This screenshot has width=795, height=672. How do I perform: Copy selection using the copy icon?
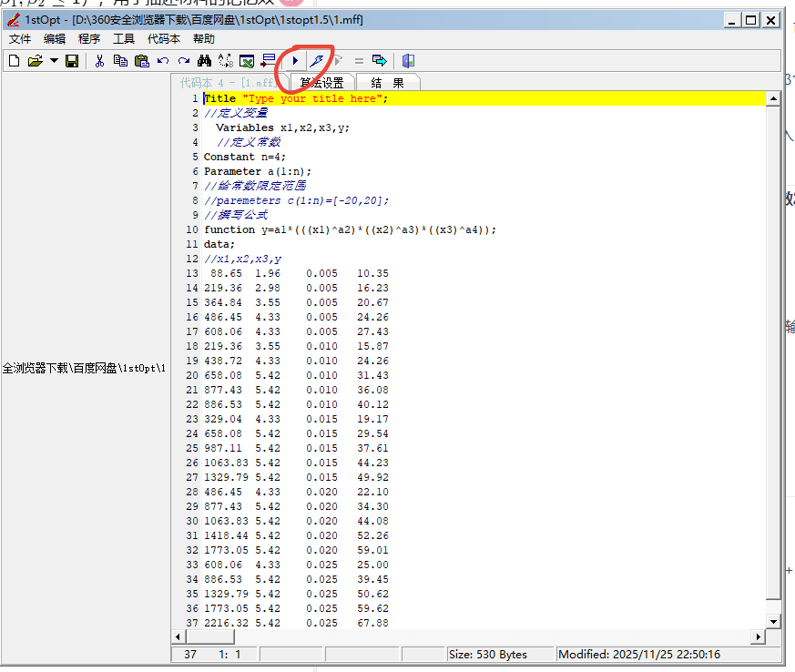tap(120, 61)
